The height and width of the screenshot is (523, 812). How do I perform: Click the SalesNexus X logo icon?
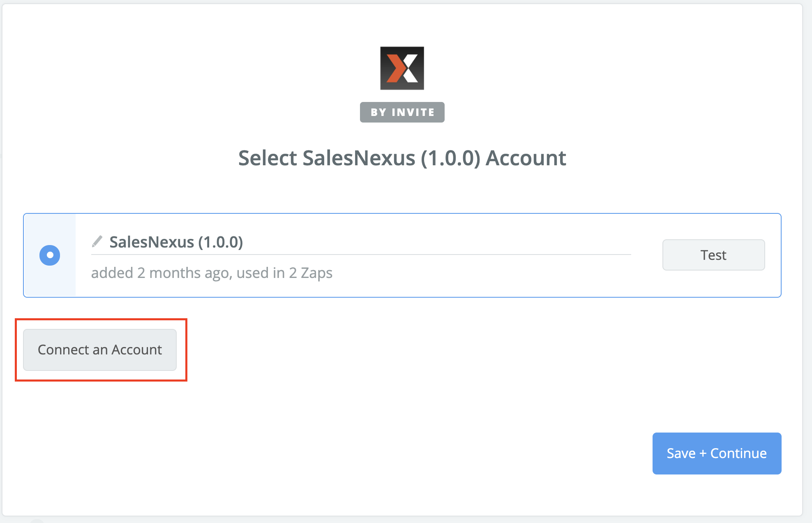(x=402, y=68)
